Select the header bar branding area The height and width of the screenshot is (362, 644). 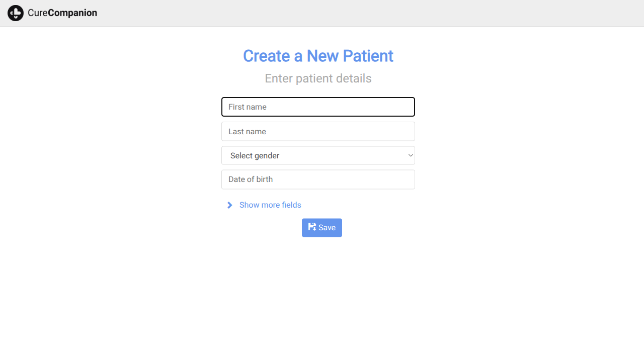click(x=52, y=13)
